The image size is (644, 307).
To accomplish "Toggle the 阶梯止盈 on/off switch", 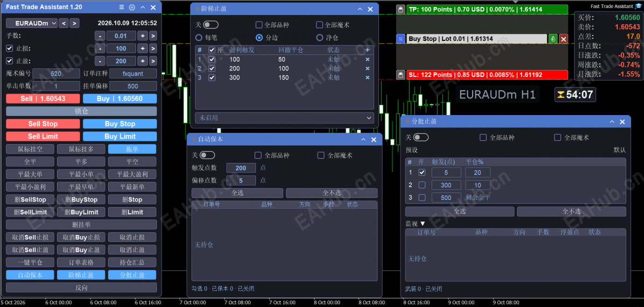I will [x=211, y=25].
